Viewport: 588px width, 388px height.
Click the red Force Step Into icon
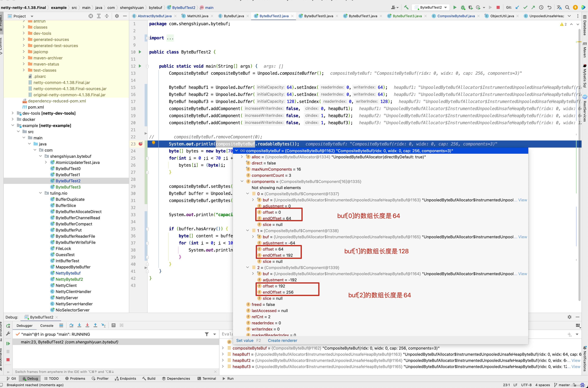(87, 325)
